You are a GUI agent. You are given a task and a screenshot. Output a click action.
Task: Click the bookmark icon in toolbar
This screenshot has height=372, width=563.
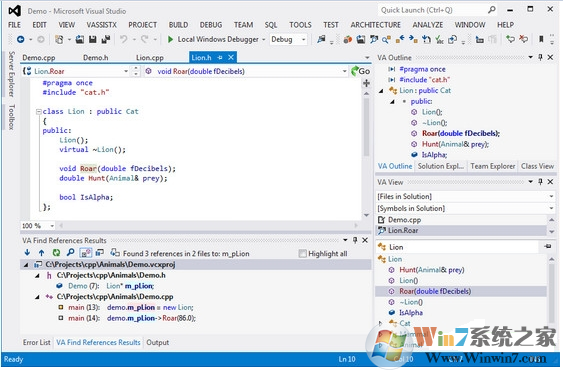pyautogui.click(x=541, y=39)
